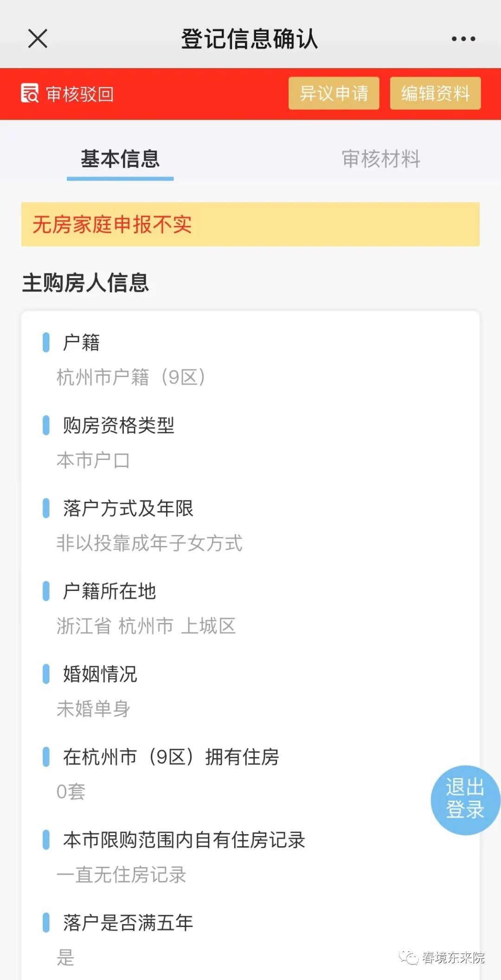Select the 未婚单身 marital status value
This screenshot has height=980, width=501.
pos(93,709)
